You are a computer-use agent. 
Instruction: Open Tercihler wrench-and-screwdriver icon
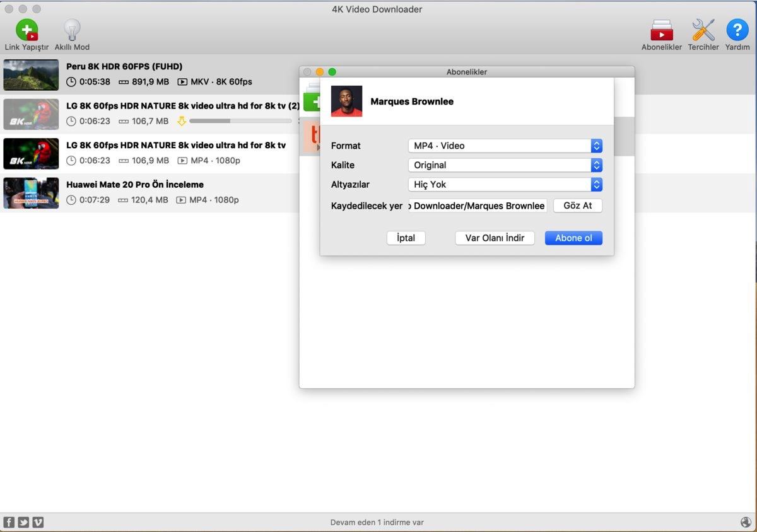coord(703,30)
